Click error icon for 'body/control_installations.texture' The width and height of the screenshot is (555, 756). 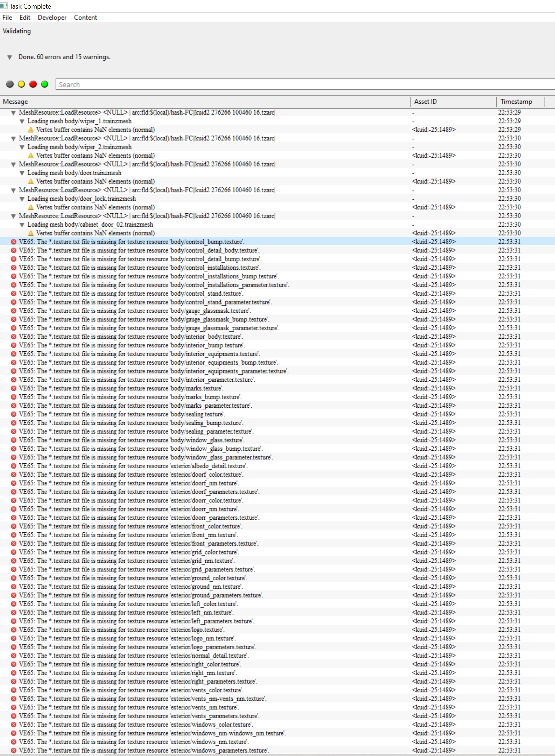pos(14,268)
